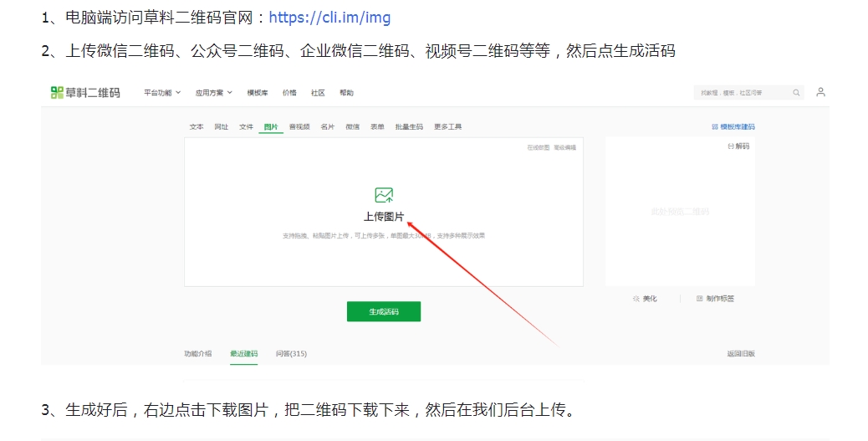Expand the 应用方案 dropdown menu
This screenshot has width=868, height=441.
(213, 93)
